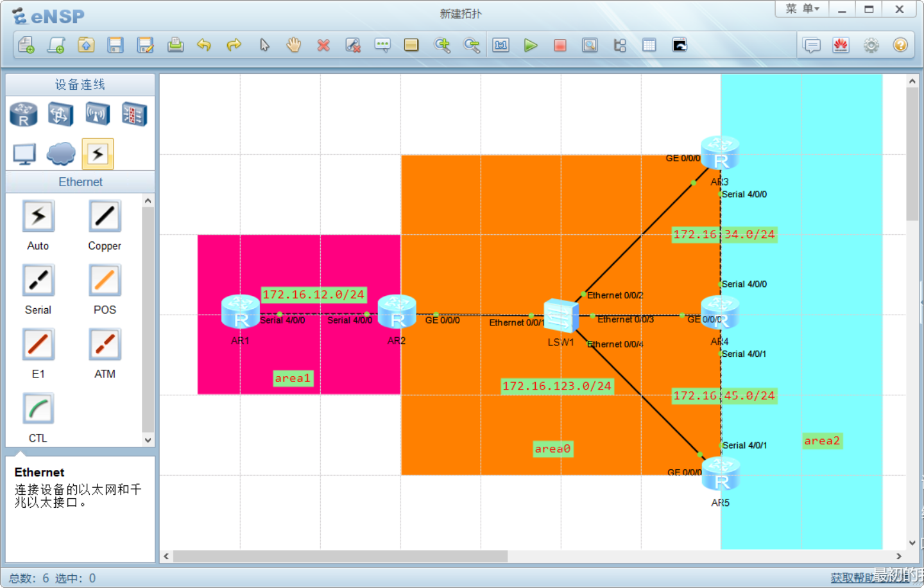Click the Redo arrow icon
924x588 pixels.
tap(234, 45)
